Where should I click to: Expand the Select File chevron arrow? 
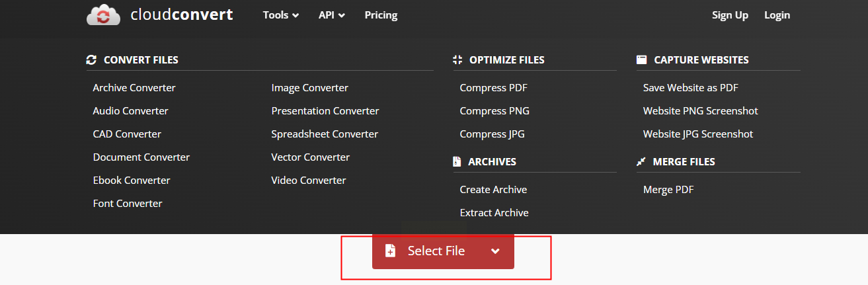coord(495,251)
